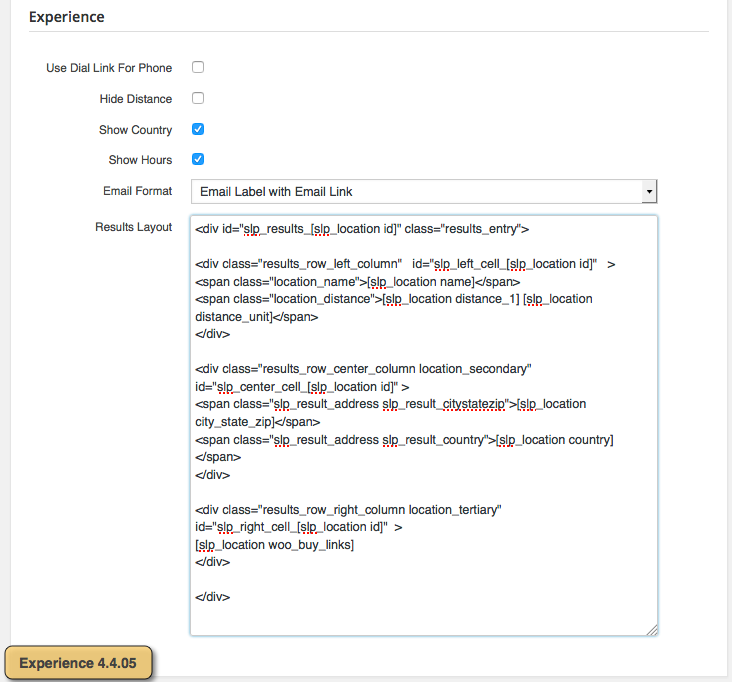732x682 pixels.
Task: Click the Experience 4.4.05 version badge
Action: pos(78,662)
